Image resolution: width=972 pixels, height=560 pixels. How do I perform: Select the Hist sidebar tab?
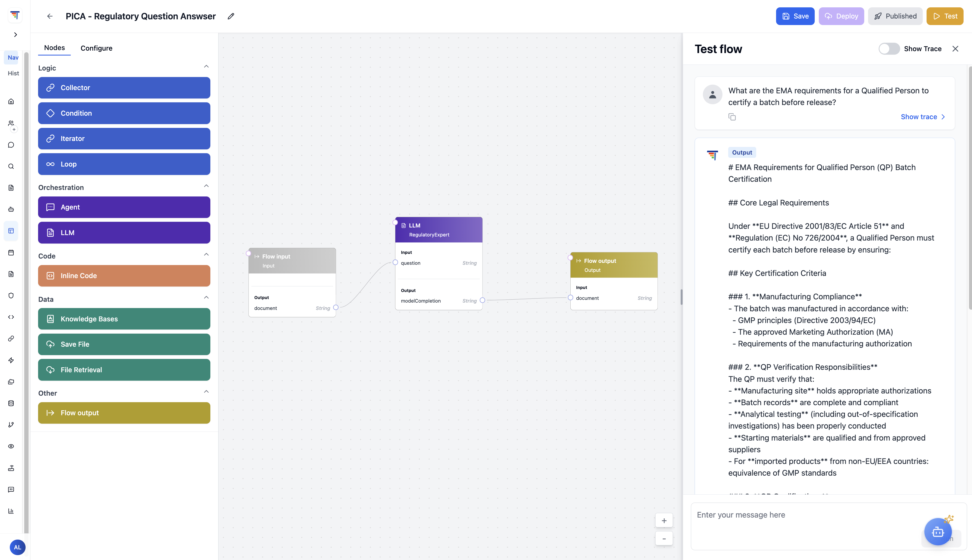click(13, 73)
